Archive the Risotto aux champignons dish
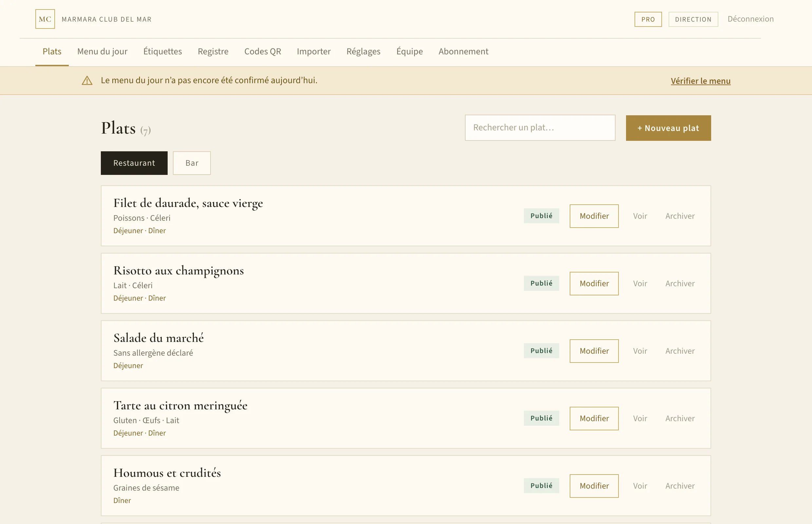812x524 pixels. [680, 283]
